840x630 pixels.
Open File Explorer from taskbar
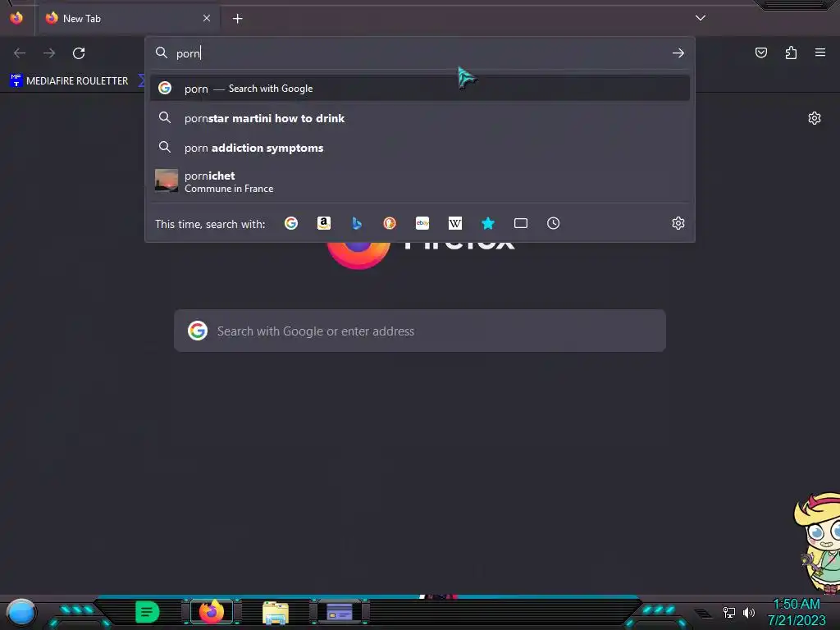[276, 613]
